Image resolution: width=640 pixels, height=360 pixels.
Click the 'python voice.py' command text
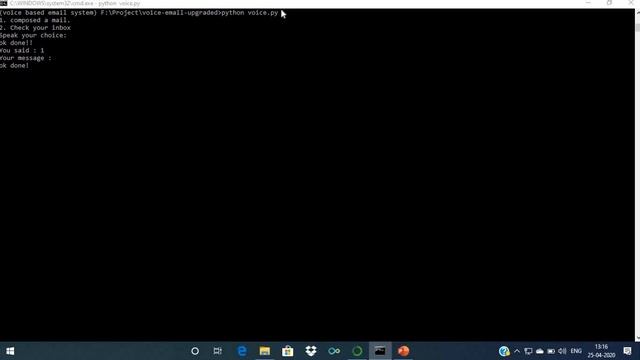pyautogui.click(x=249, y=13)
